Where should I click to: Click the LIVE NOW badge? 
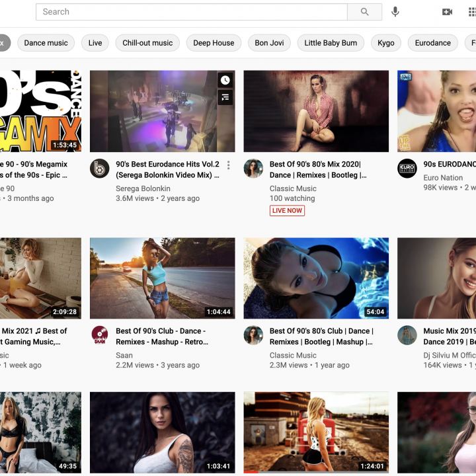tap(287, 210)
